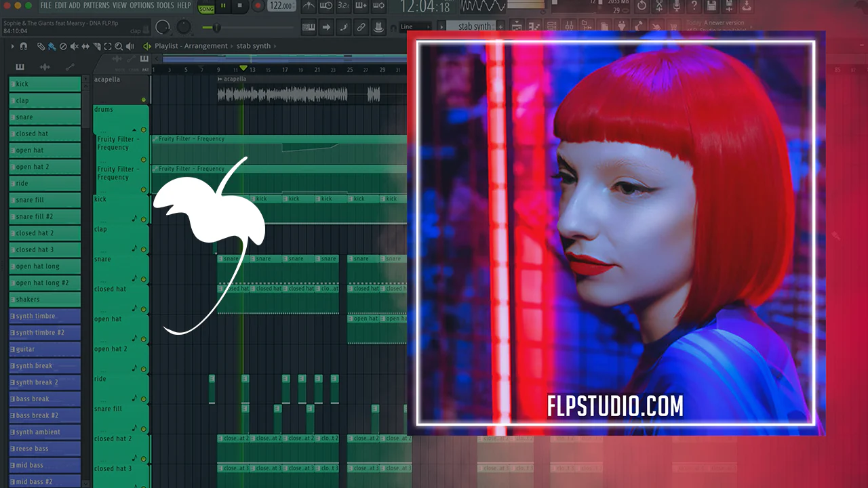The image size is (868, 488).
Task: Collapse the drums track group arrow
Action: [x=134, y=129]
